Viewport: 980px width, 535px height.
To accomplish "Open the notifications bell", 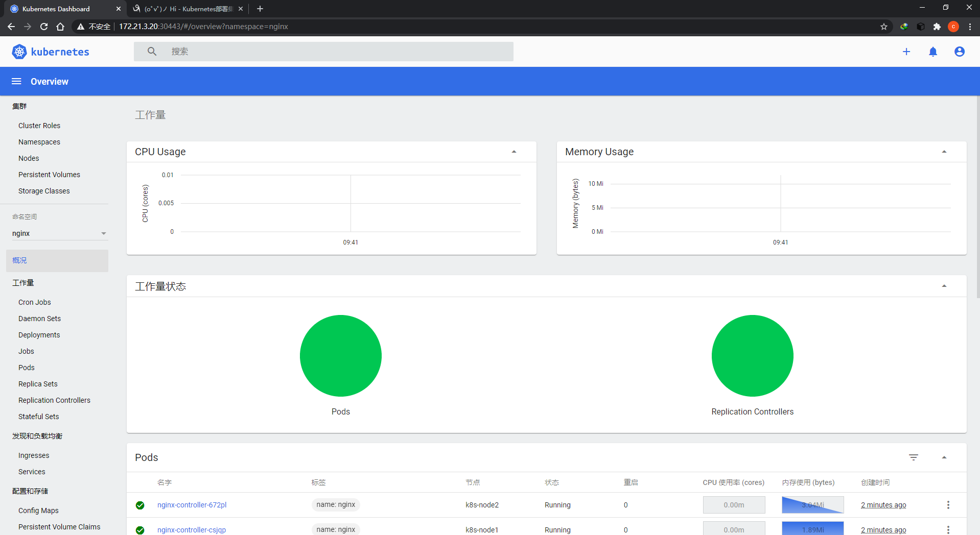I will point(933,52).
